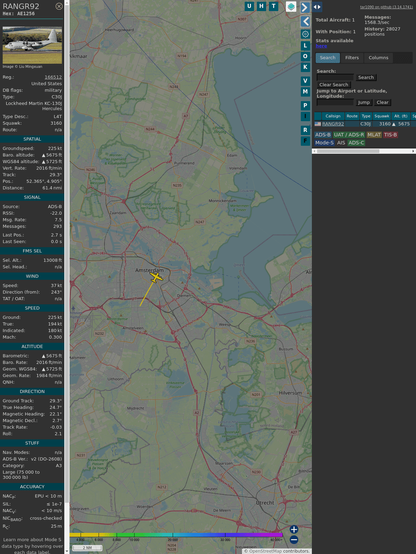The width and height of the screenshot is (416, 554).
Task: Sort table by Callsign column header
Action: pos(333,116)
